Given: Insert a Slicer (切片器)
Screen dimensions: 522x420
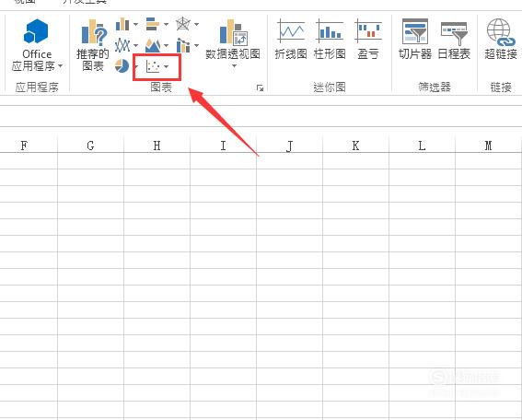Looking at the screenshot, I should pos(415,40).
